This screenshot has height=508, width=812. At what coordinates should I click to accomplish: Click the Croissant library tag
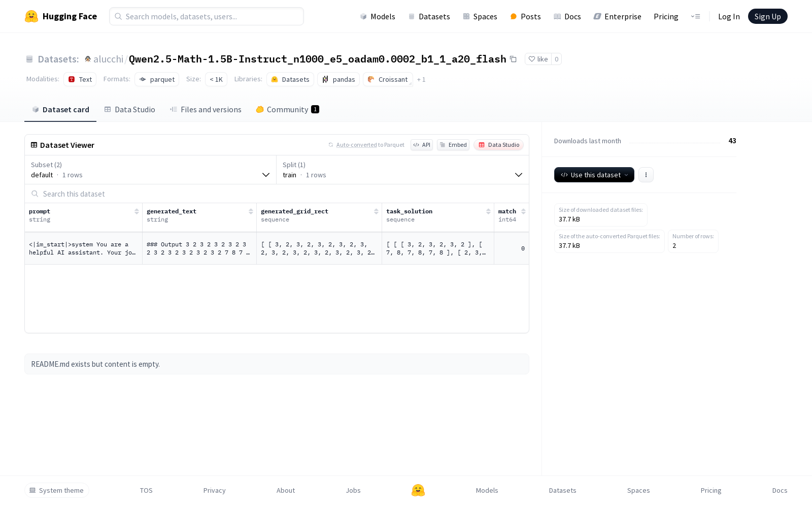click(x=388, y=79)
